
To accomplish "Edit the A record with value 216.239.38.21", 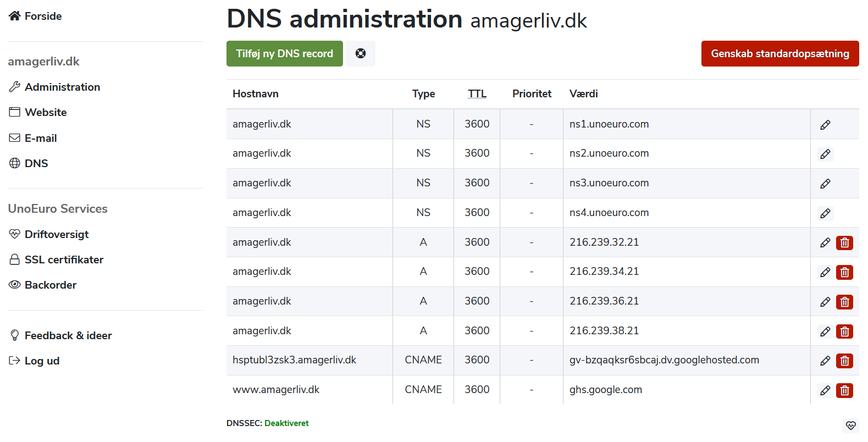I will [825, 331].
